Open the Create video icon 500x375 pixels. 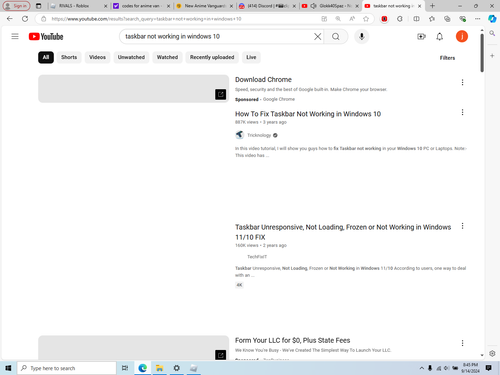click(421, 36)
